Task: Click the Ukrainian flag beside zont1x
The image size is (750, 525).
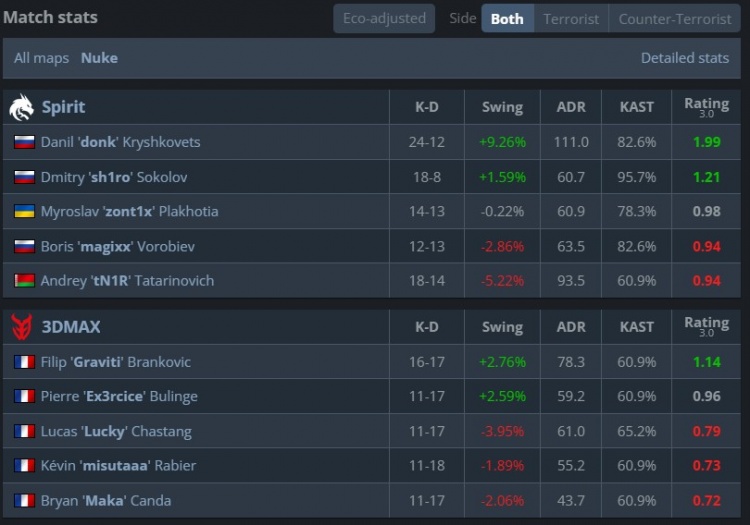Action: coord(24,211)
